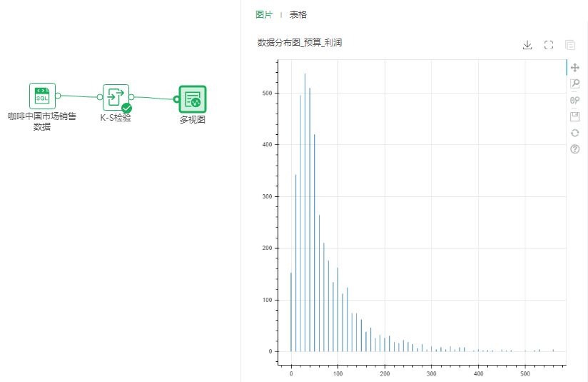Download the chart using the download icon
The width and height of the screenshot is (588, 382).
(x=527, y=45)
